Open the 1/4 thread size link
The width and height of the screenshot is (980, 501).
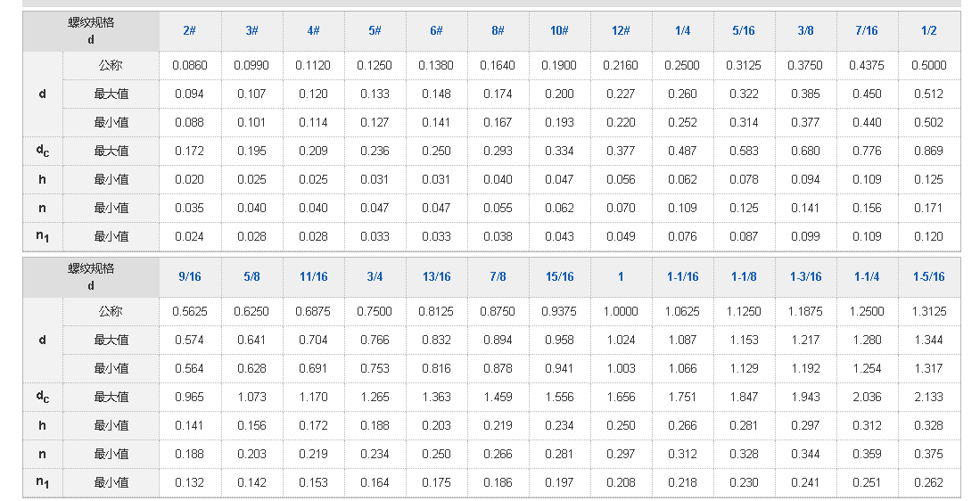click(682, 31)
